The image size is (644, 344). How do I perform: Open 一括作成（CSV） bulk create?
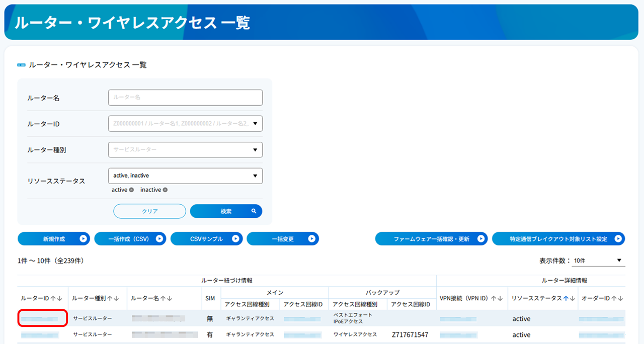[x=130, y=239]
